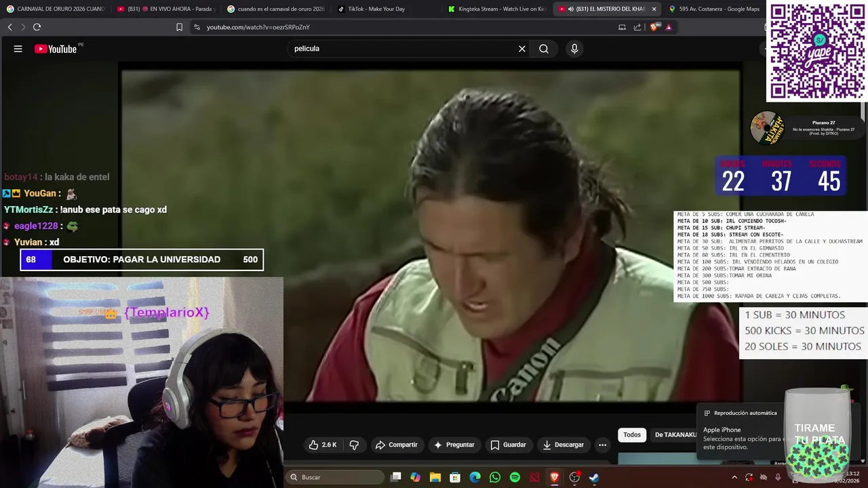
Task: Click the YouTube logo to go home
Action: [56, 49]
